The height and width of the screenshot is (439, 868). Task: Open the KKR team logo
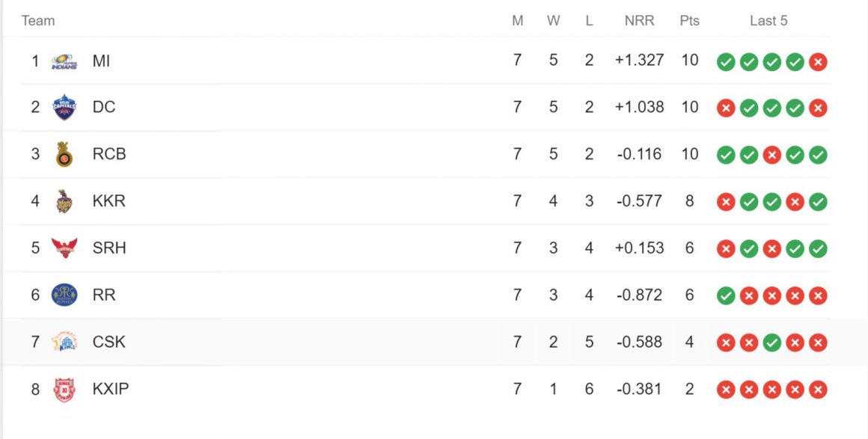click(x=64, y=201)
